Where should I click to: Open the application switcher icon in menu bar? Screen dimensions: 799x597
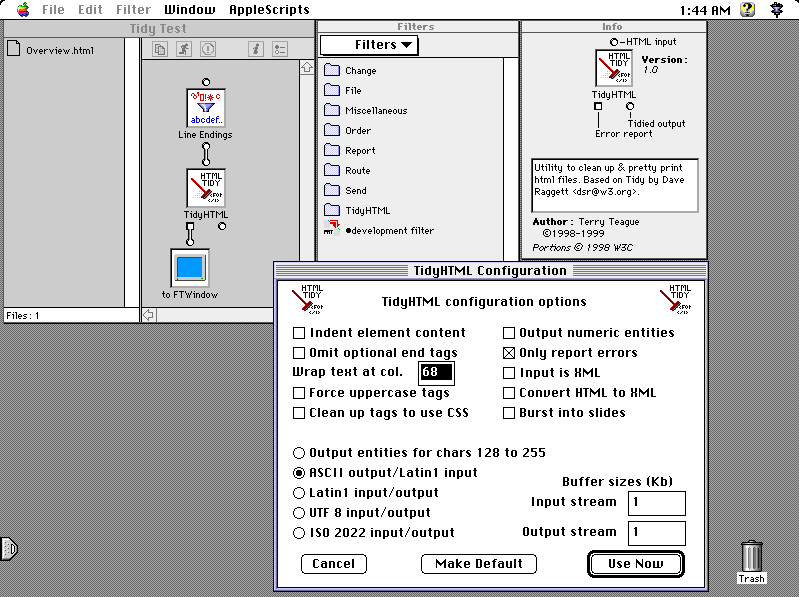(777, 9)
